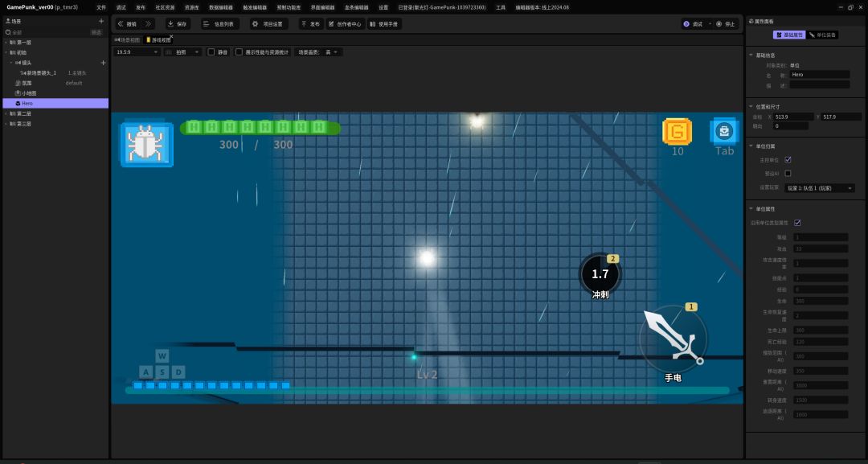868x464 pixels.
Task: Open the 触发编辑器 menu
Action: pyautogui.click(x=255, y=8)
